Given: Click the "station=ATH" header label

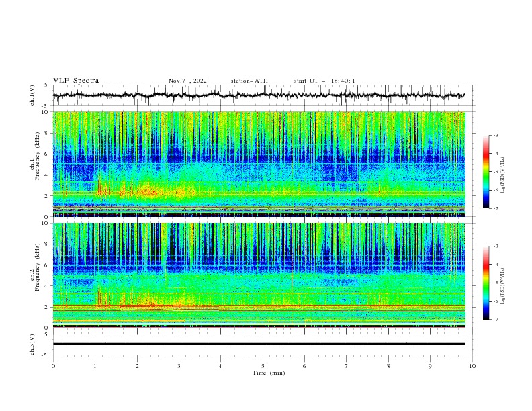Looking at the screenshot, I should [249, 81].
